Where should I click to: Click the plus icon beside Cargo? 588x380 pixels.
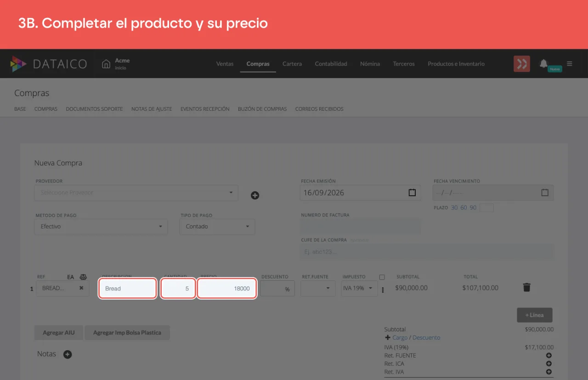coord(388,337)
